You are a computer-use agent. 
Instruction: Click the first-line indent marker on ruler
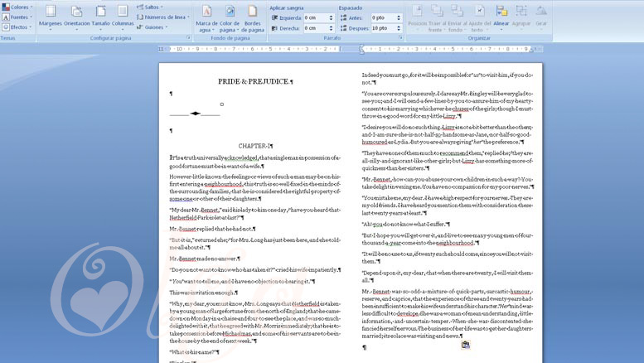click(x=361, y=47)
